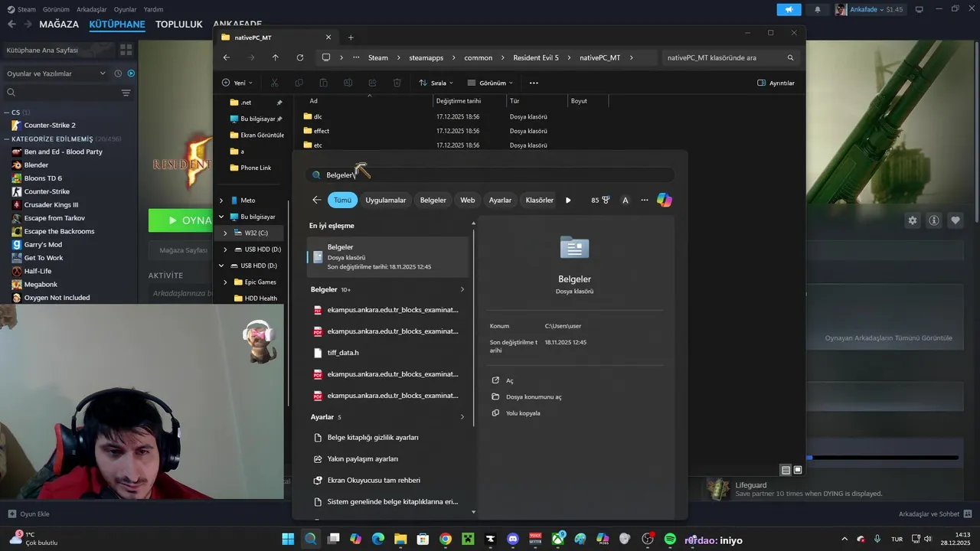Image resolution: width=980 pixels, height=551 pixels.
Task: Refresh the nativePC_MT folder in Explorer
Action: 300,57
